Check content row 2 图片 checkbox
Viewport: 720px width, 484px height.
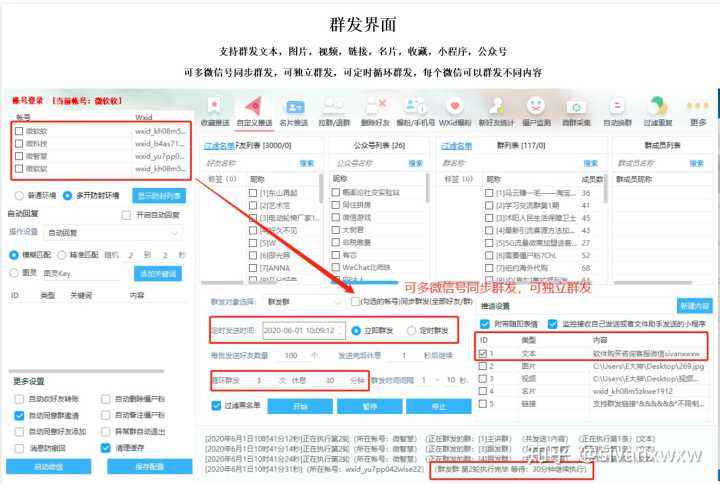coord(483,366)
